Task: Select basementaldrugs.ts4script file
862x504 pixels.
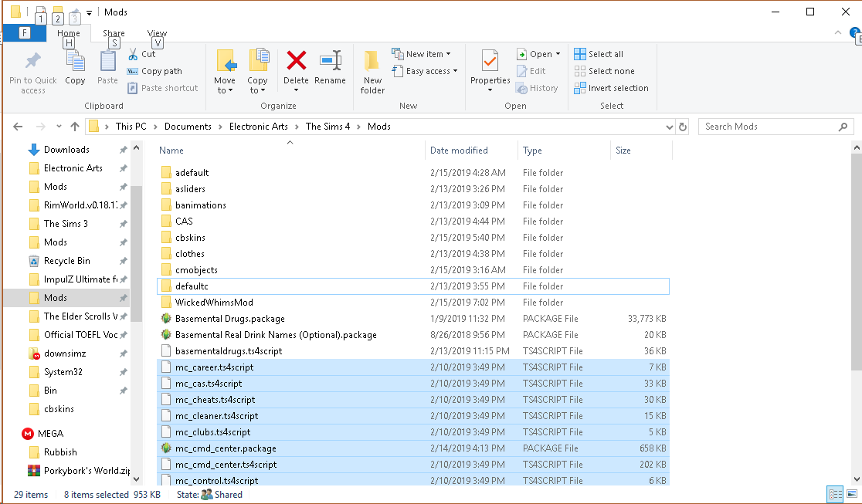Action: [x=413, y=351]
